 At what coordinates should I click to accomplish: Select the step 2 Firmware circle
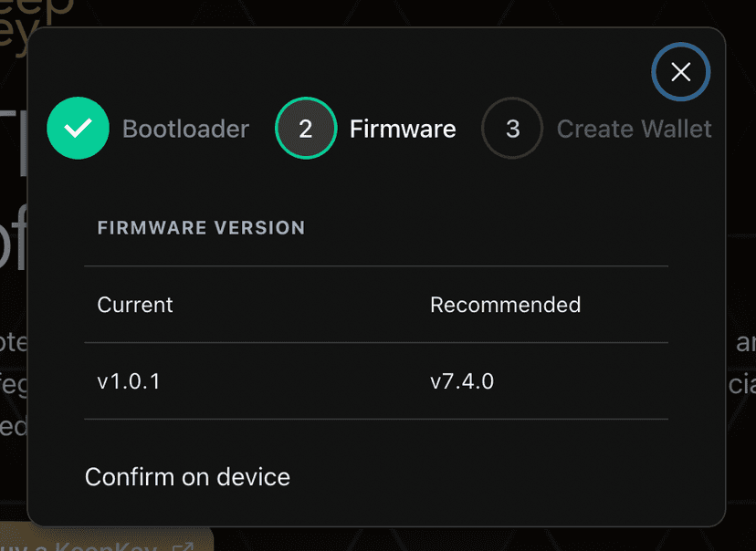click(306, 128)
